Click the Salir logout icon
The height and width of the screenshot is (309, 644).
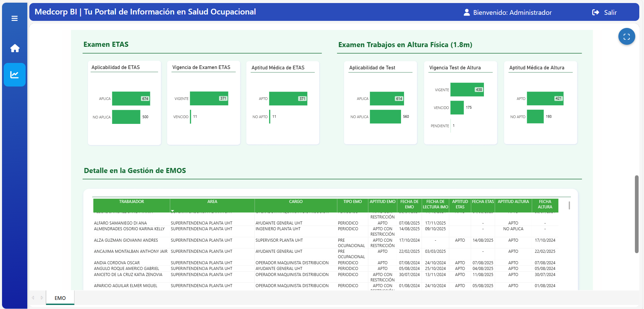click(x=595, y=12)
